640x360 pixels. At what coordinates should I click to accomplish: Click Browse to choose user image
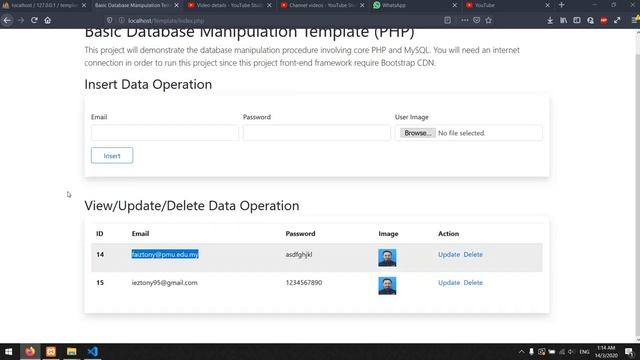tap(418, 133)
